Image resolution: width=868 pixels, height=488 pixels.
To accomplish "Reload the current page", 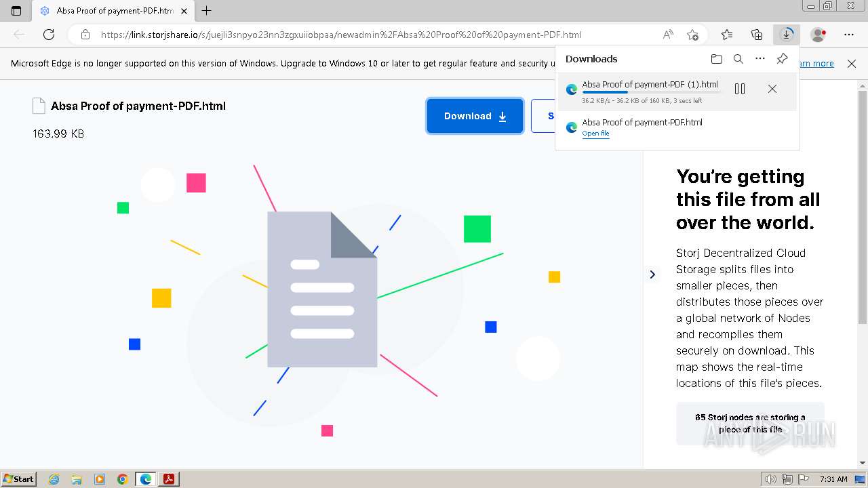I will (x=49, y=35).
